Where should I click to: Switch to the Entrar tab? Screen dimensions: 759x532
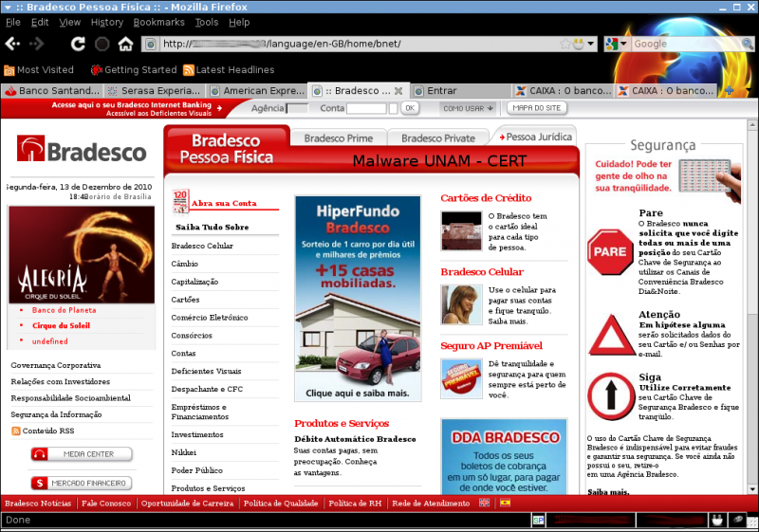[x=461, y=91]
